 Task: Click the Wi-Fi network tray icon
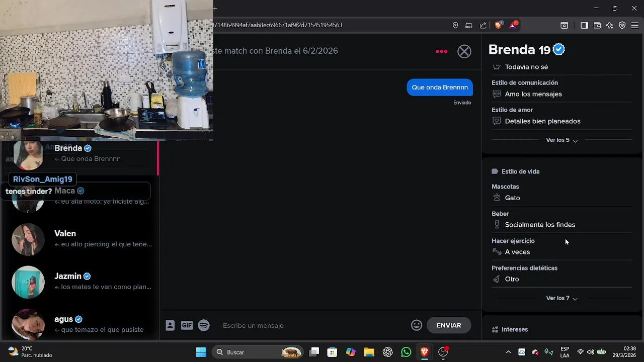tap(581, 352)
